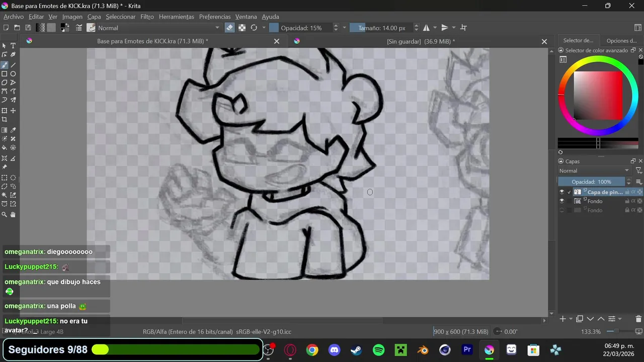Open Discord from the taskbar
Screen dimensions: 644x362
coord(334,350)
